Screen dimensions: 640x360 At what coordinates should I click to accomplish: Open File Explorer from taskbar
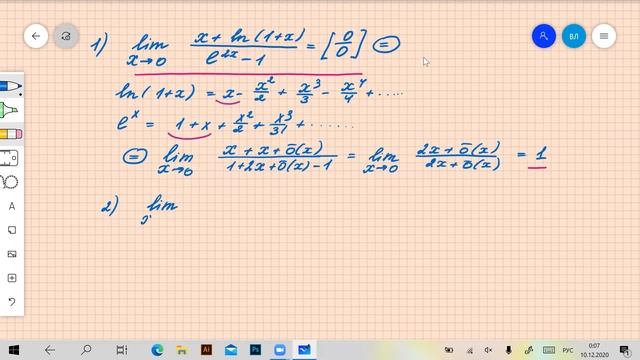point(182,350)
